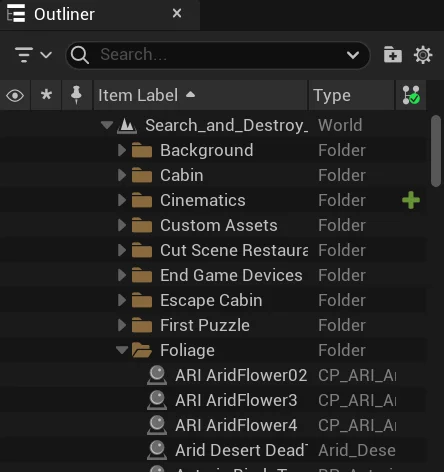
Task: Click the folder icon of Cinematics
Action: [x=142, y=200]
